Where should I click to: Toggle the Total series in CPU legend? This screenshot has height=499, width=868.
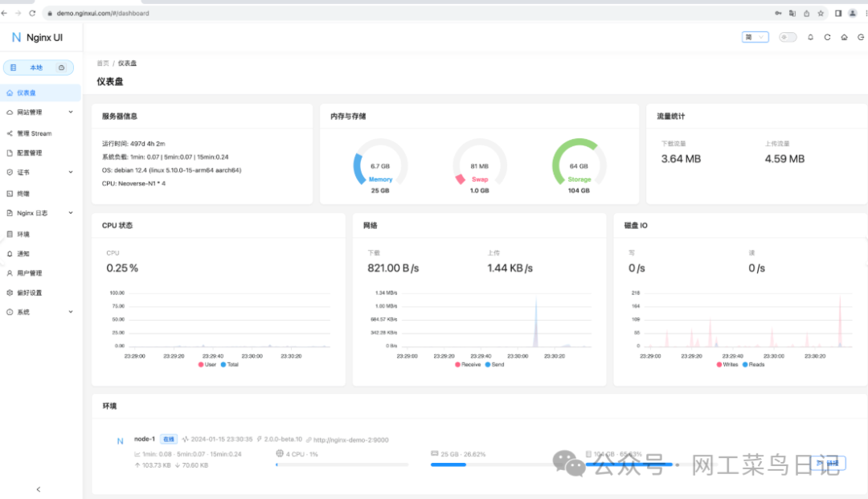point(230,365)
